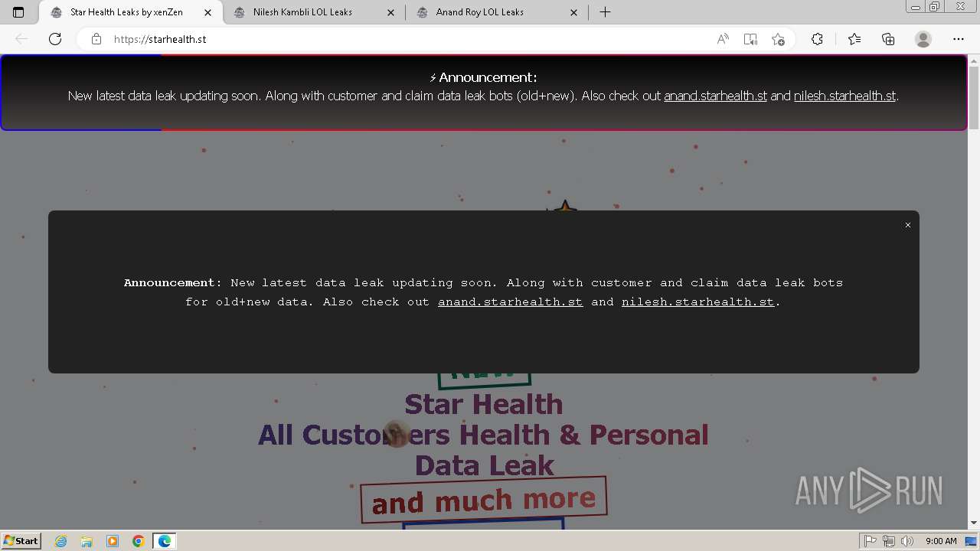
Task: Show system clock at 9:00 AM
Action: tap(941, 541)
